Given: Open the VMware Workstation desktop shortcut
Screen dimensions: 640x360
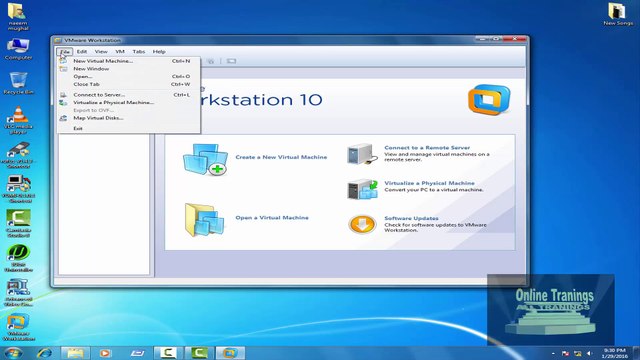Looking at the screenshot, I should click(x=18, y=327).
